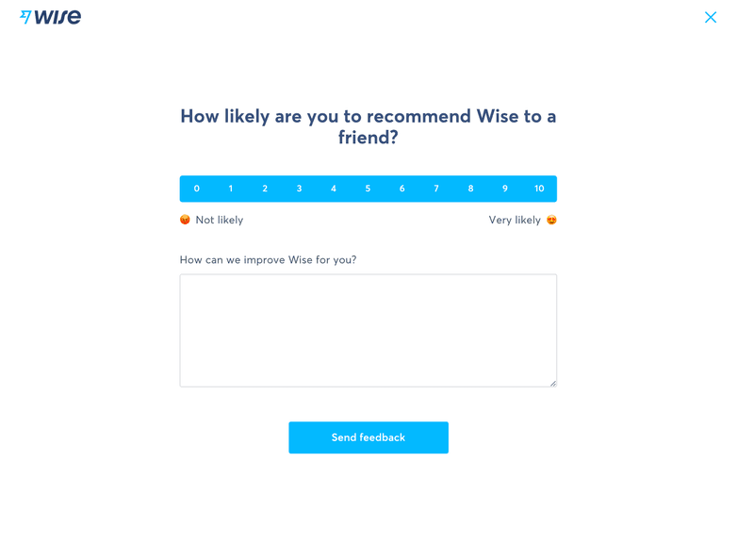
Task: Select the middle score 5
Action: (368, 189)
